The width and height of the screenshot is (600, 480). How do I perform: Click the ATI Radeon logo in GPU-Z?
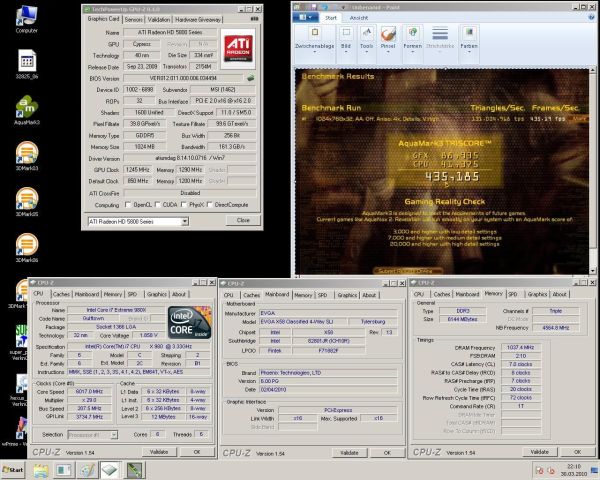point(238,49)
